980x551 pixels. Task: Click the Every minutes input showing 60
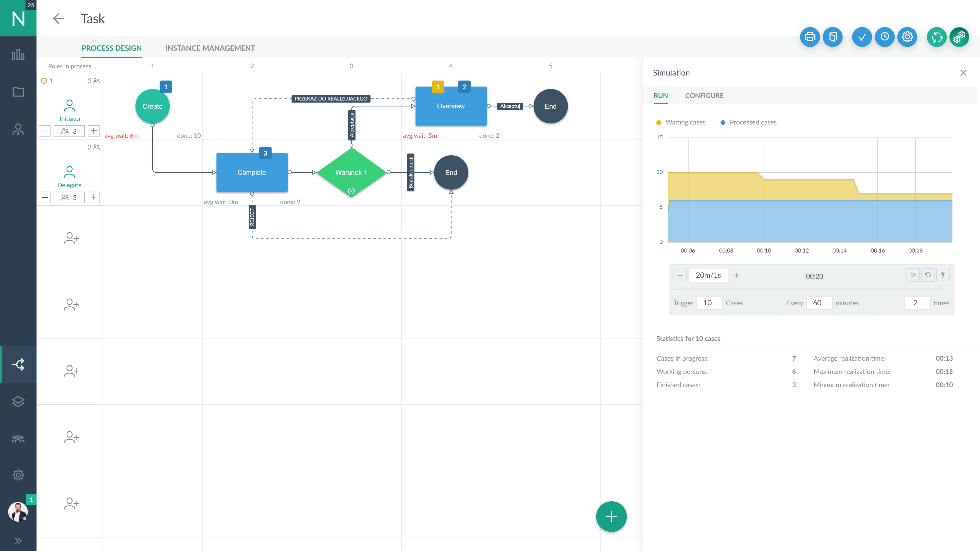point(819,303)
